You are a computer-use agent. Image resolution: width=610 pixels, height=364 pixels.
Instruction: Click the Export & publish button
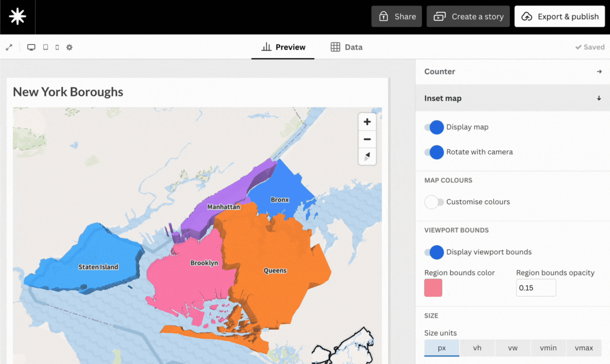[559, 17]
